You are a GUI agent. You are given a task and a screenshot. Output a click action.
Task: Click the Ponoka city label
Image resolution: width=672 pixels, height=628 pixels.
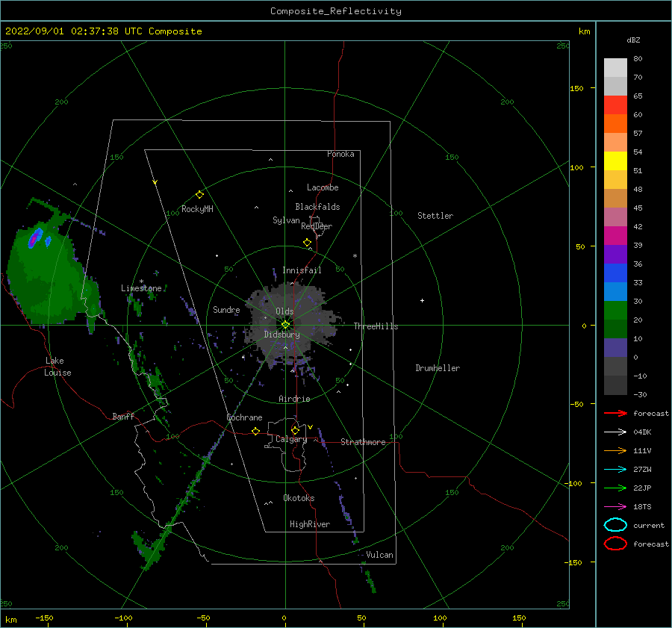point(340,154)
